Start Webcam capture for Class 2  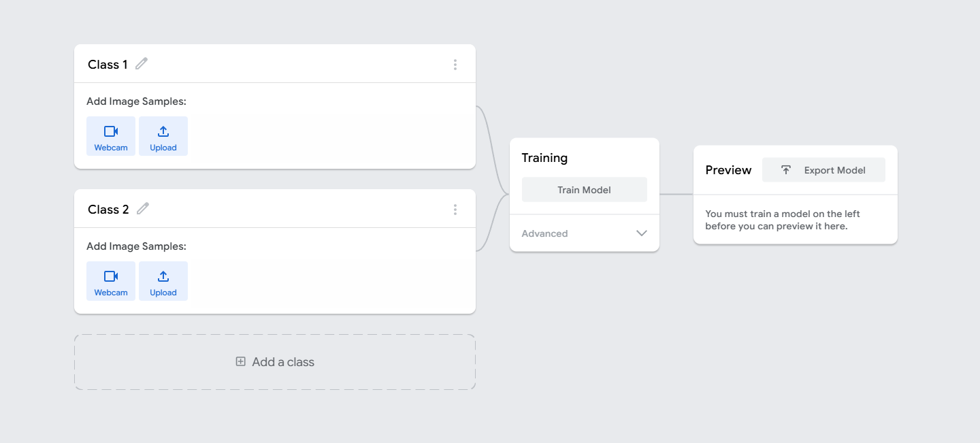tap(111, 281)
